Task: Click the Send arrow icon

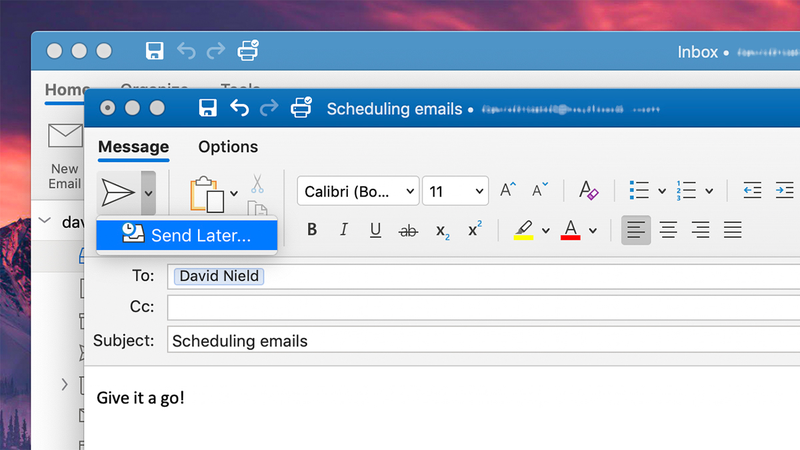Action: click(x=118, y=193)
